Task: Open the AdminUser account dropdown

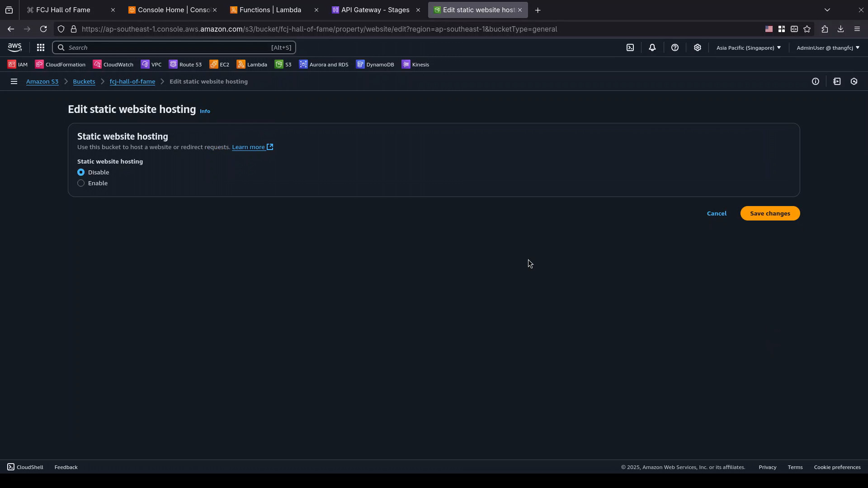Action: (x=828, y=47)
